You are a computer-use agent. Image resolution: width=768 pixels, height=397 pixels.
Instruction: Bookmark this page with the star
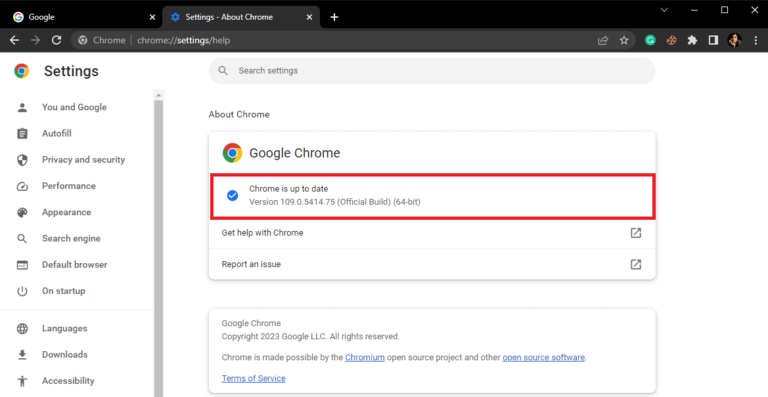click(624, 41)
